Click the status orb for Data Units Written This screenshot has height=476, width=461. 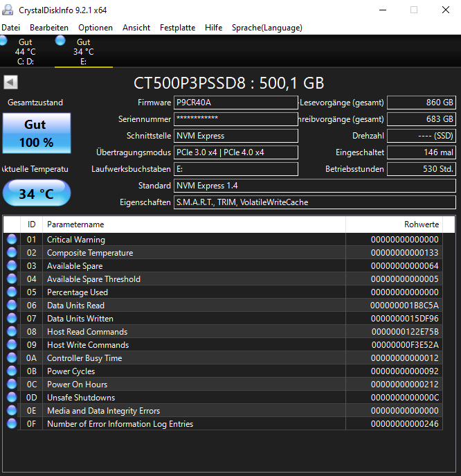coord(12,318)
